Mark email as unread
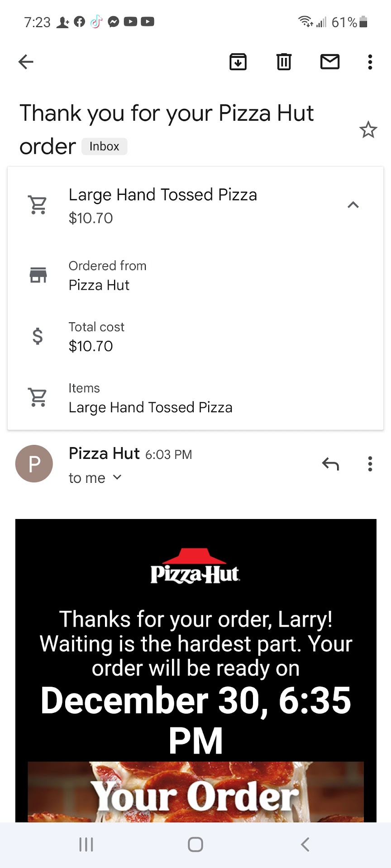391x868 pixels. (x=330, y=62)
